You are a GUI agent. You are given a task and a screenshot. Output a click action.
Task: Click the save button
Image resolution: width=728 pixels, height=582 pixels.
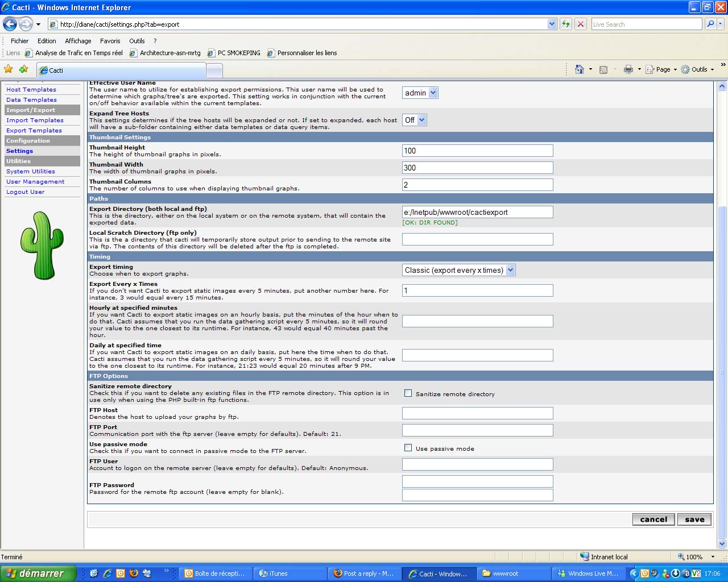pos(694,519)
